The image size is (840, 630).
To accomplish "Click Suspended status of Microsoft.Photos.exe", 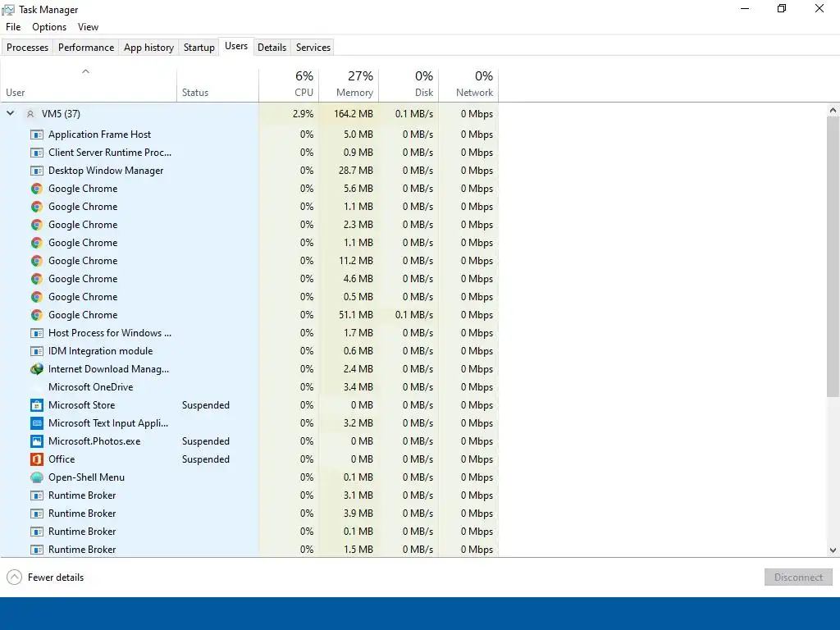I will point(206,441).
